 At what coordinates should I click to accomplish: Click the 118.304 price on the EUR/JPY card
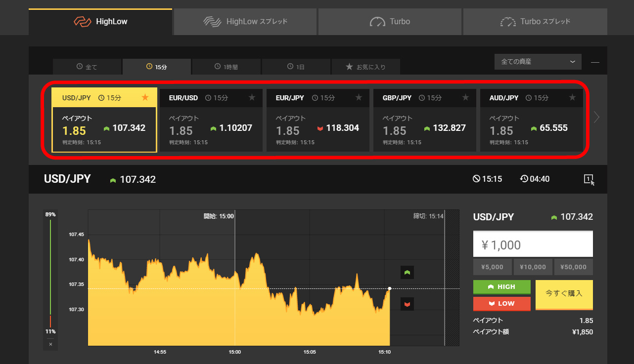click(x=342, y=128)
